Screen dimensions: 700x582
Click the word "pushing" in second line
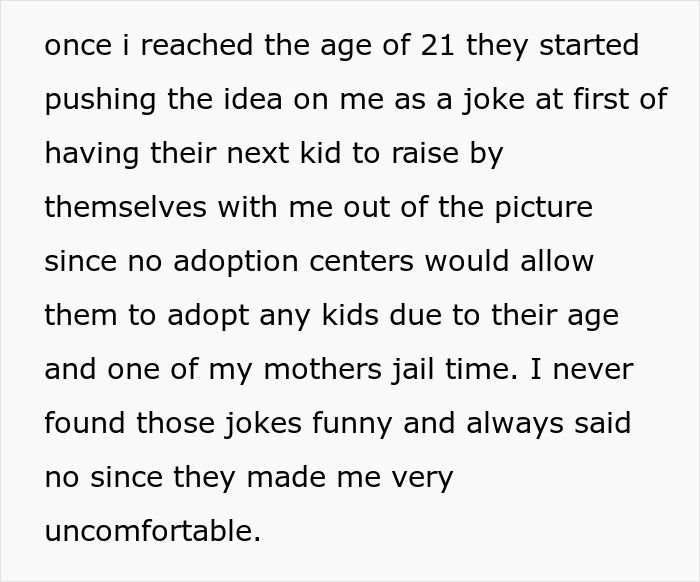[x=96, y=100]
